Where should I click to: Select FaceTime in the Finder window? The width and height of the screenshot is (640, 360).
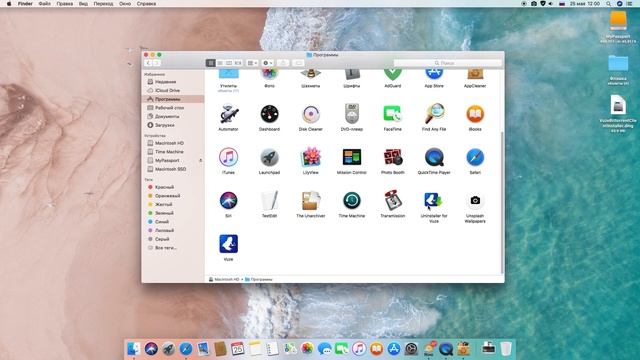pos(393,114)
